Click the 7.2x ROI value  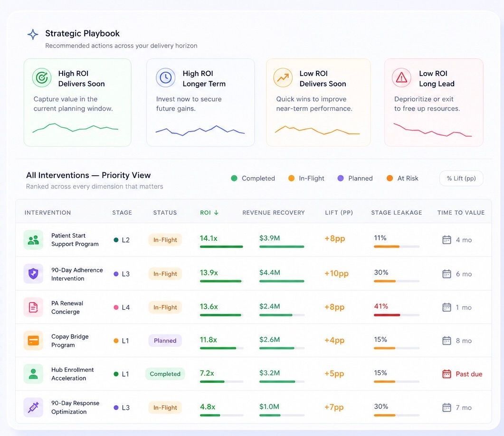click(207, 373)
